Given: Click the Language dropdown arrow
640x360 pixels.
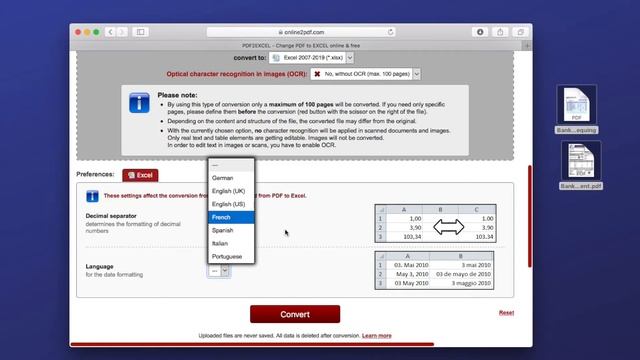Looking at the screenshot, I should click(225, 271).
